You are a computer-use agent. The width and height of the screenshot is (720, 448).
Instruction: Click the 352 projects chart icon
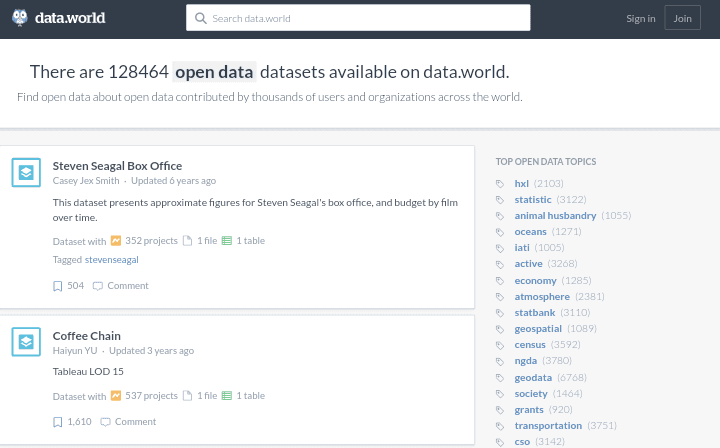coord(116,241)
